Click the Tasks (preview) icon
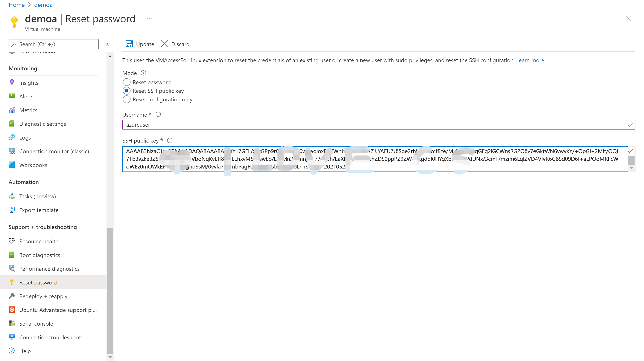The image size is (644, 361). (x=12, y=196)
